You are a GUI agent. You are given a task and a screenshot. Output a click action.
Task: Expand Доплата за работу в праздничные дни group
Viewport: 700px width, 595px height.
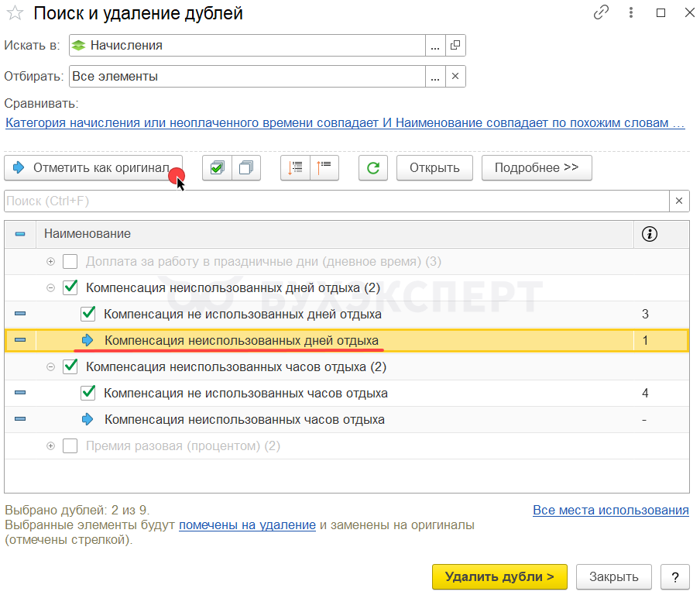51,262
